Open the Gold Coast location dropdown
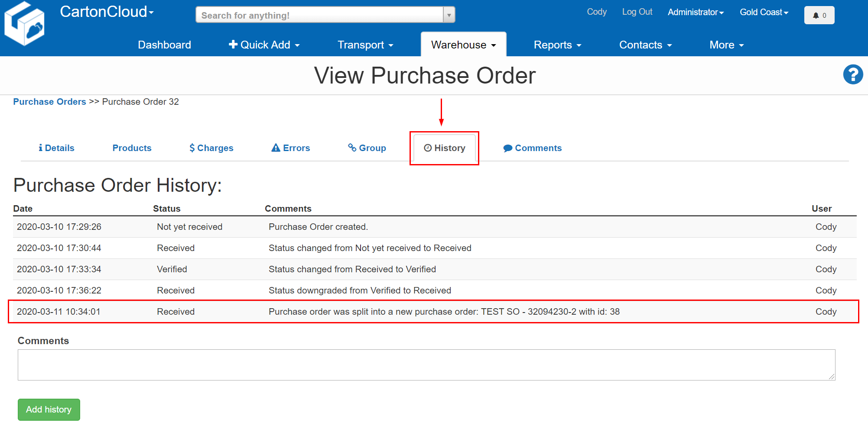Image resolution: width=868 pixels, height=432 pixels. tap(764, 12)
